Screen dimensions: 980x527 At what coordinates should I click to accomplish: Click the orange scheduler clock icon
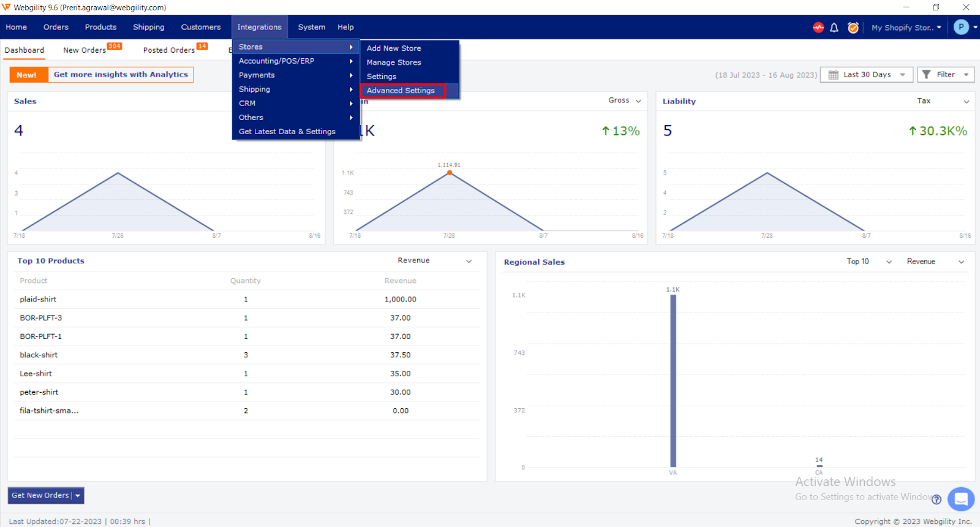point(853,28)
